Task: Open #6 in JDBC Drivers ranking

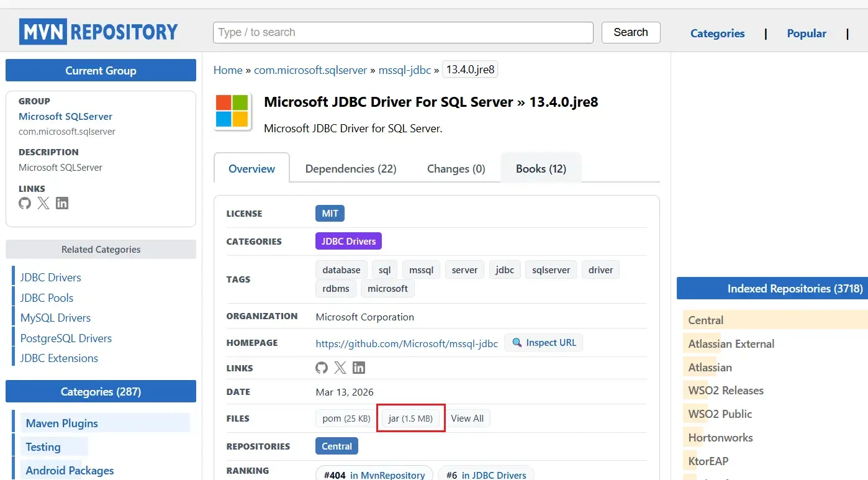Action: (486, 474)
